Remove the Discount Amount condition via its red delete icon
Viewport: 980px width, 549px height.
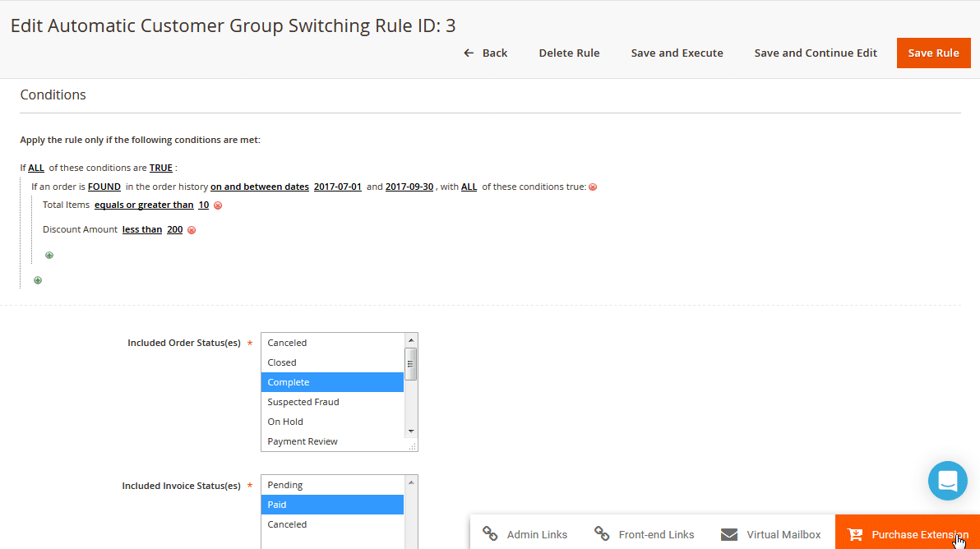pyautogui.click(x=191, y=229)
